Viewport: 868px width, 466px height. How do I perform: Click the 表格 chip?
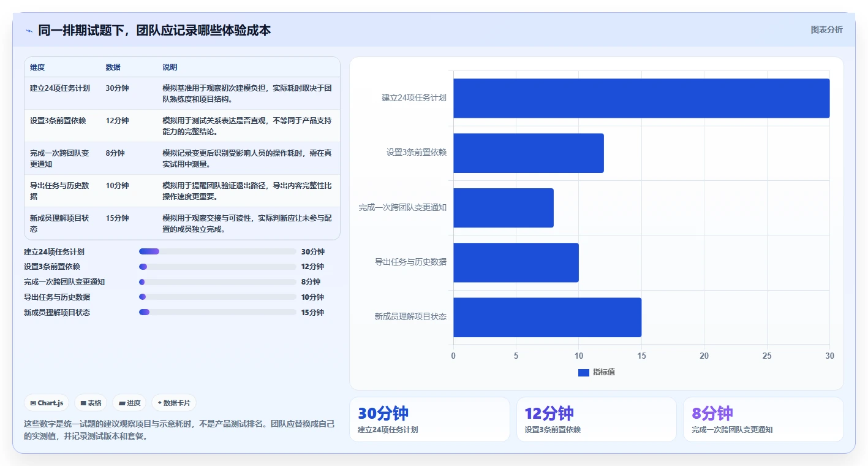(91, 403)
